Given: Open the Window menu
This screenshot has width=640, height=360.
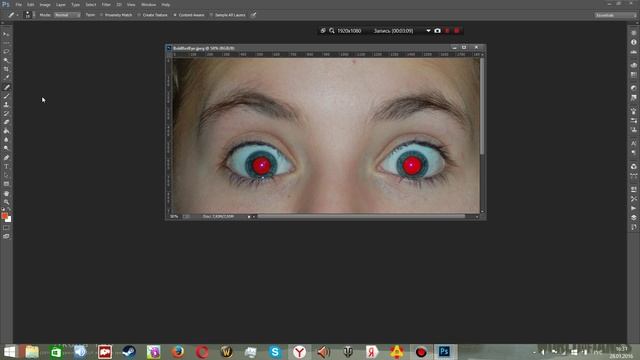Looking at the screenshot, I should point(149,4).
